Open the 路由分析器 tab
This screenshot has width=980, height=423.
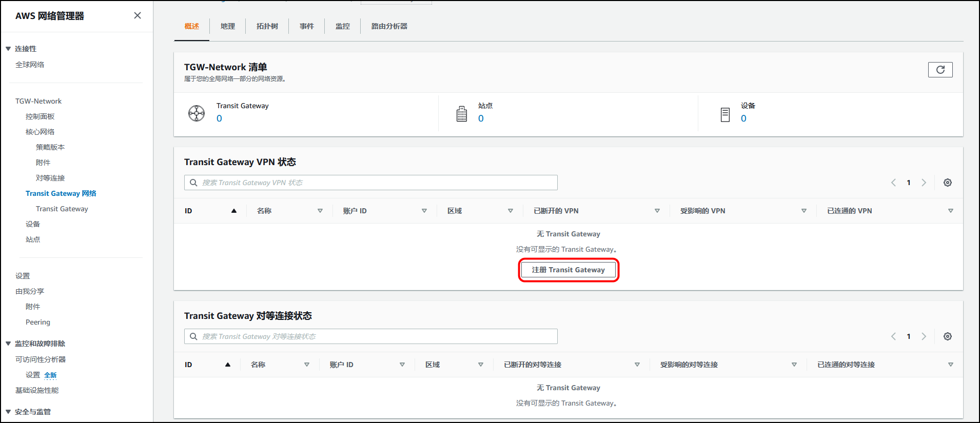(x=389, y=26)
